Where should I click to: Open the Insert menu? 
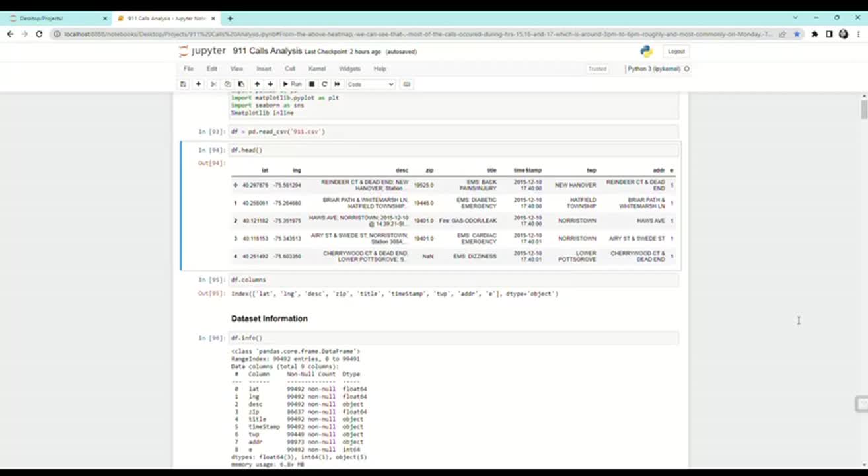264,69
